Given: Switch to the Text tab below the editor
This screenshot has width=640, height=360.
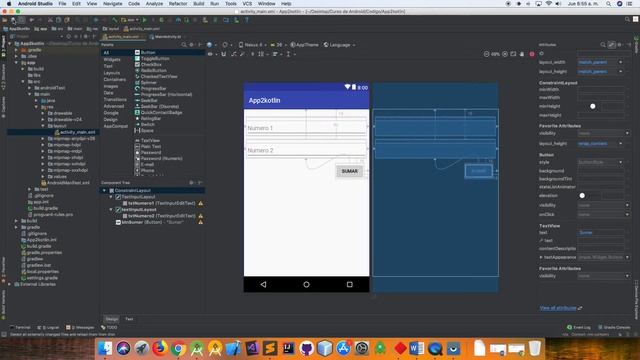Looking at the screenshot, I should [129, 319].
